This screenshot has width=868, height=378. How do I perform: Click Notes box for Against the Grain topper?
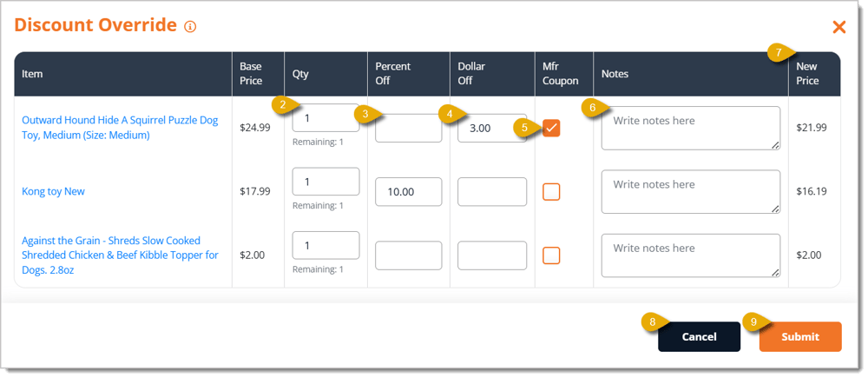tap(691, 255)
